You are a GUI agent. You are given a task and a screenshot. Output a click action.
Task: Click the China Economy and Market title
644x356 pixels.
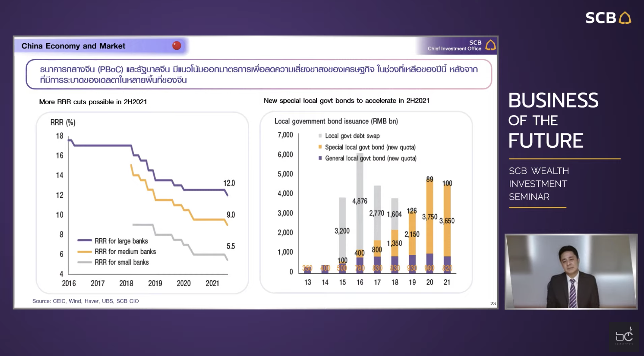pyautogui.click(x=73, y=46)
